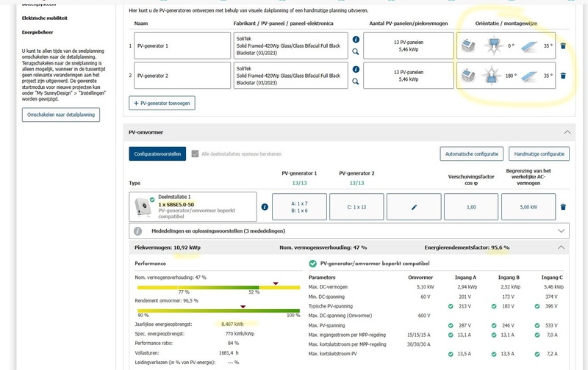Click AC power limit 5,00 kW field

point(528,207)
